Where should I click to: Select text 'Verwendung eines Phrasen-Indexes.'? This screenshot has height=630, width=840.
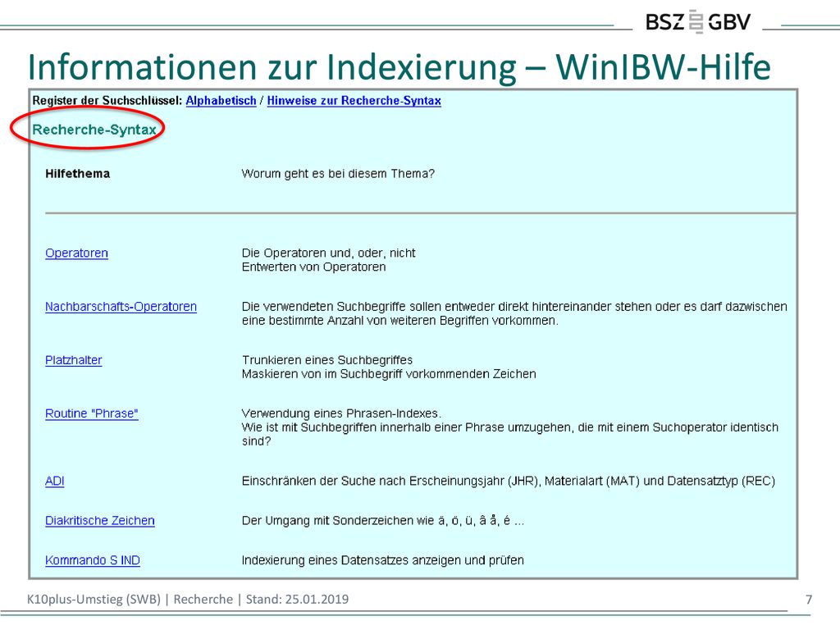[341, 413]
